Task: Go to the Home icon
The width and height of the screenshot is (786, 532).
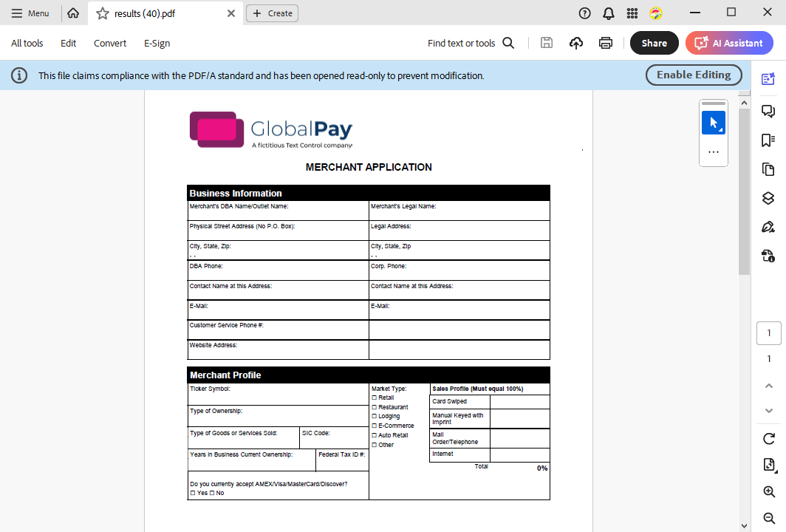Action: click(73, 13)
